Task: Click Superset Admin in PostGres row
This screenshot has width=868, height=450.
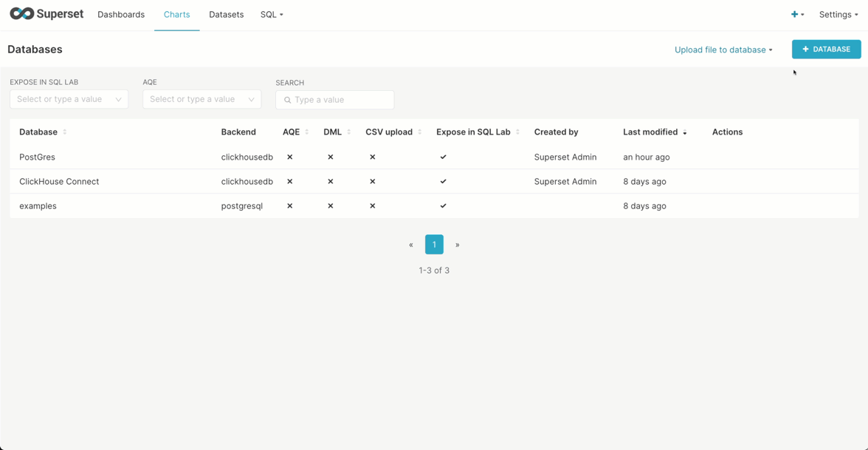Action: [x=565, y=157]
